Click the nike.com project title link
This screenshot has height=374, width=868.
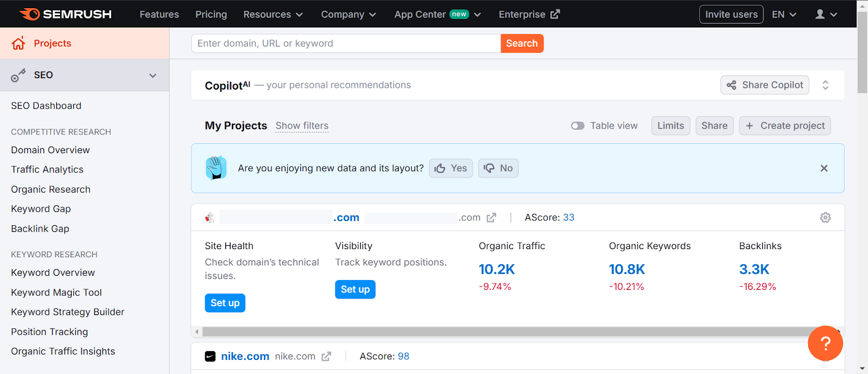coord(245,357)
